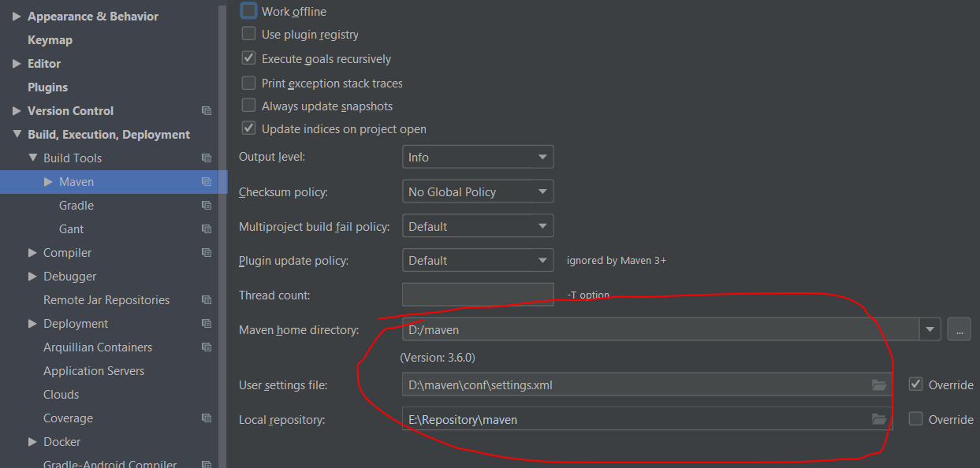Open the Output level dropdown

point(478,156)
